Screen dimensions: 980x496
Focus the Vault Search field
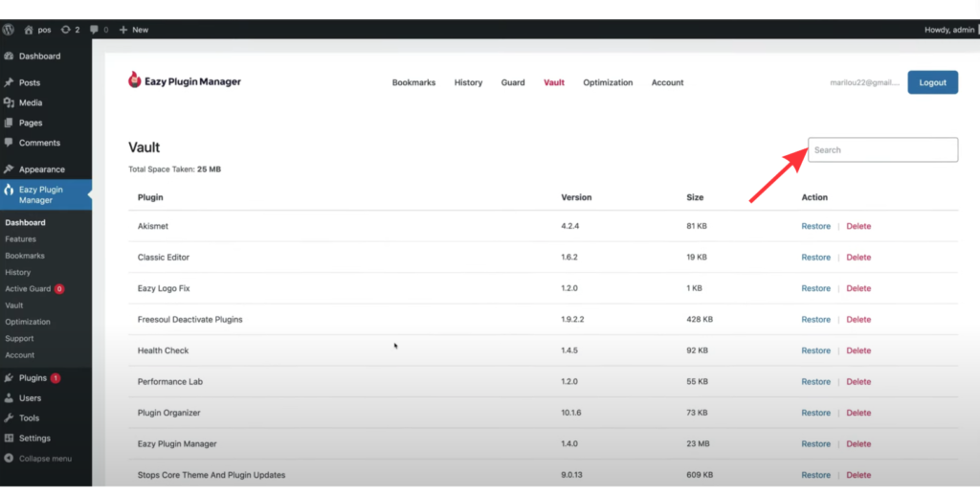882,150
